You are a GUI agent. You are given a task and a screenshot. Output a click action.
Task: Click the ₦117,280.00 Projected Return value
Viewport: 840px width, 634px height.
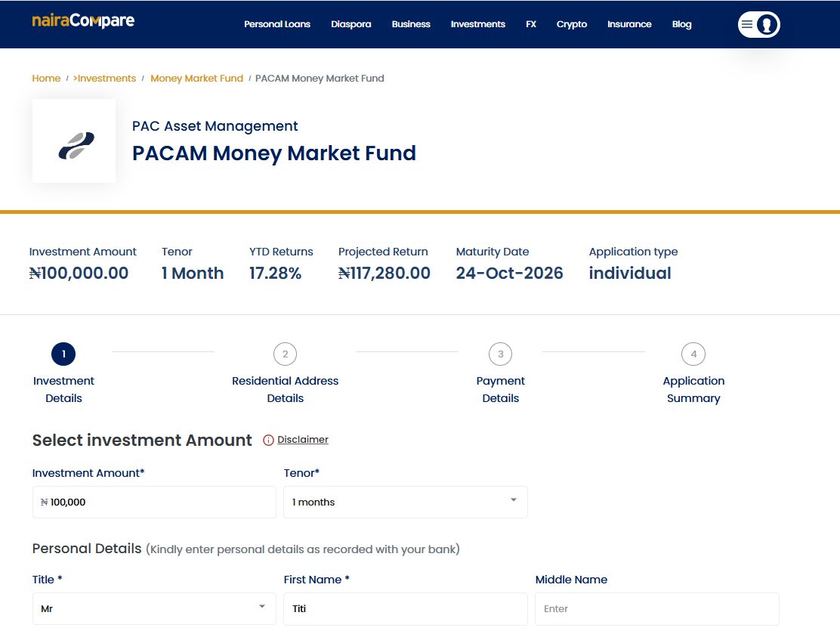[x=384, y=274]
